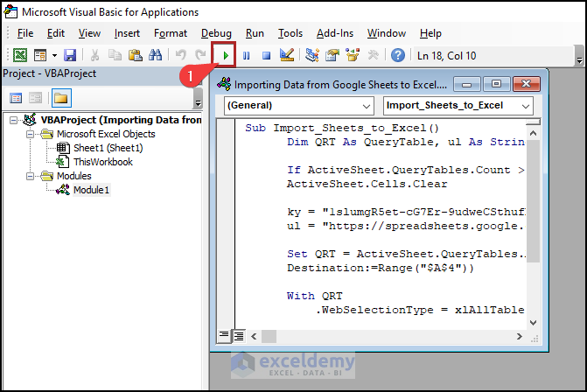Screen dimensions: 587x392
Task: Click the Cut scissors icon
Action: [x=95, y=55]
